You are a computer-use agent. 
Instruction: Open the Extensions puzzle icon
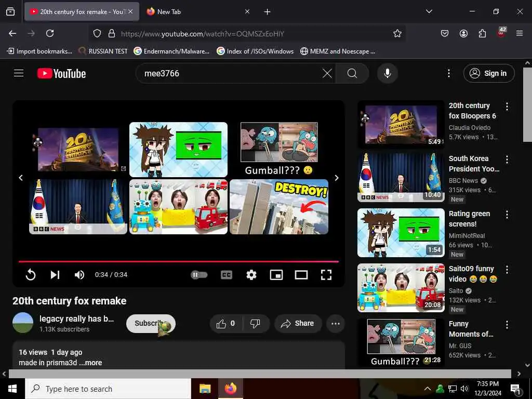point(482,33)
